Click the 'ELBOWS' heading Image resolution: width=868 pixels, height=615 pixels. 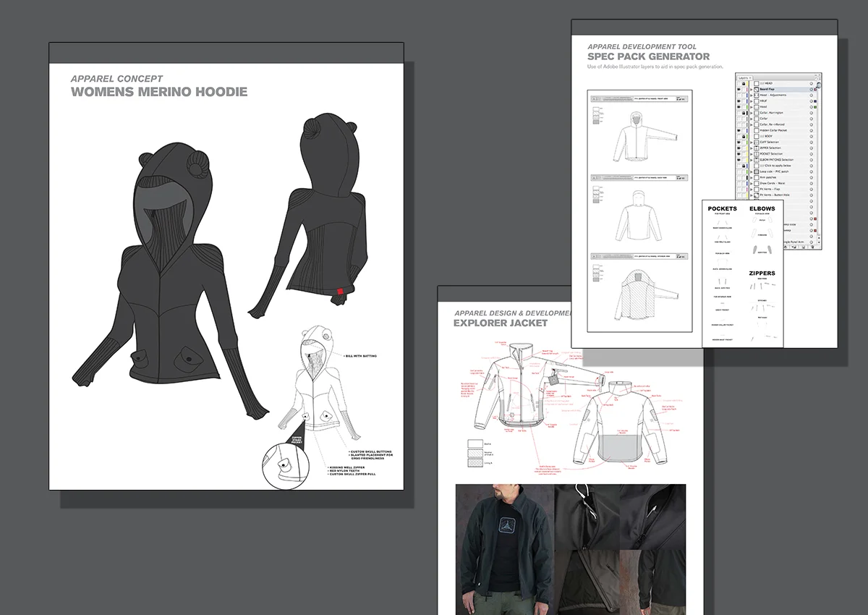point(762,209)
